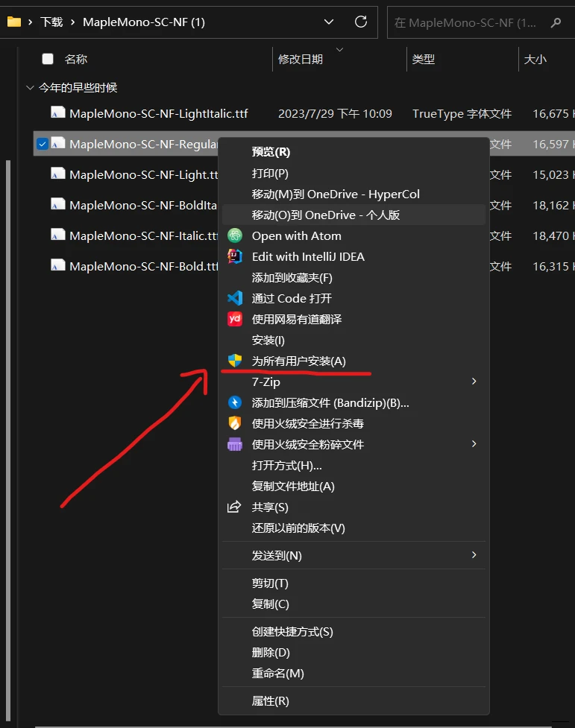Choose 通过 Code 打开
The width and height of the screenshot is (575, 728).
354,298
